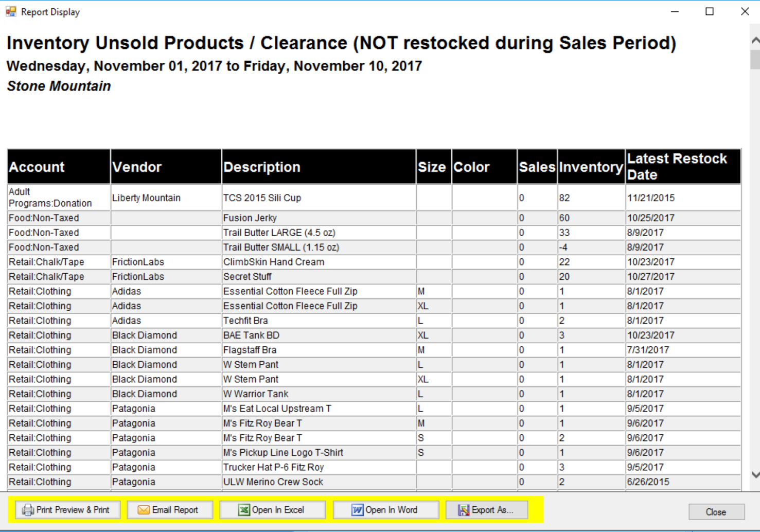Click the scrollbar down arrow
Viewport: 760px width, 532px height.
point(755,474)
